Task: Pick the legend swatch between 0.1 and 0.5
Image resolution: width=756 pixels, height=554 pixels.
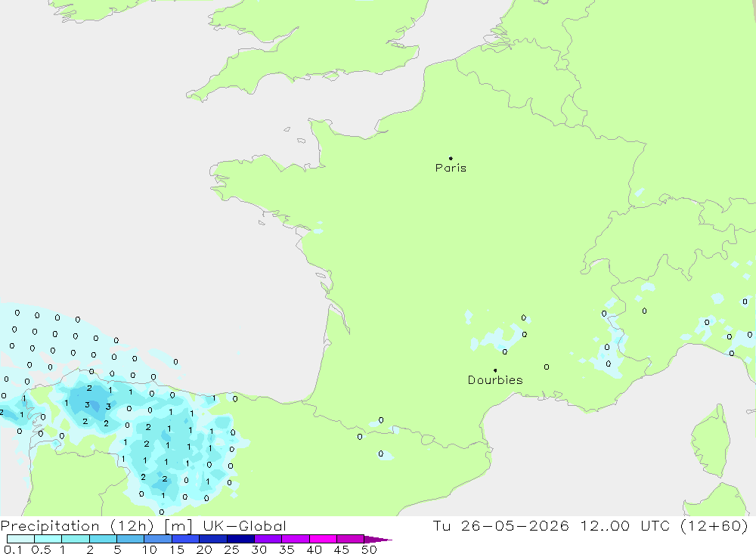Action: (x=20, y=539)
